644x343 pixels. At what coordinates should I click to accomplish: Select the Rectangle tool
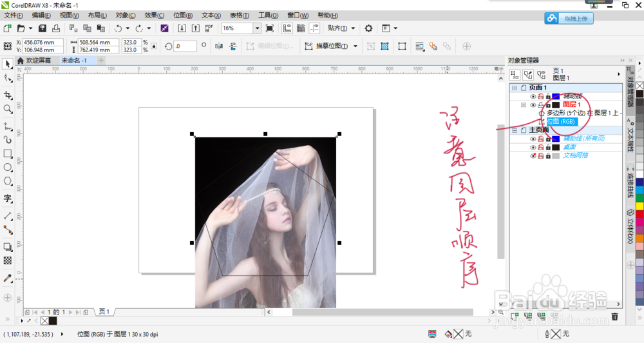7,154
